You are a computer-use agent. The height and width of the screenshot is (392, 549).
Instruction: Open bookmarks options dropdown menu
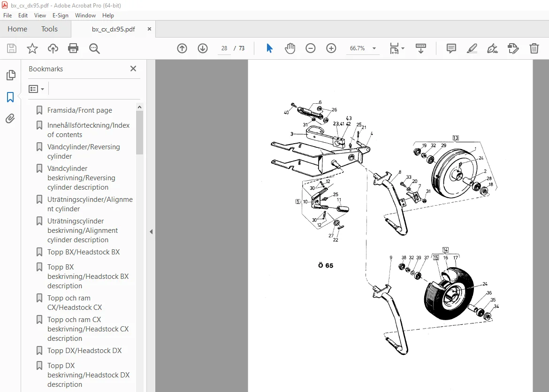[x=37, y=89]
